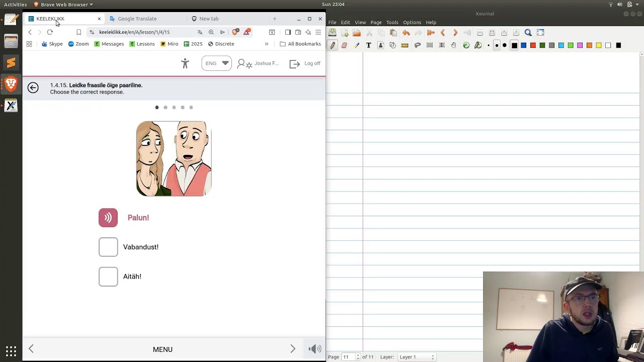Screen dimensions: 644x362
Task: Reload the page in Brave
Action: [50, 32]
